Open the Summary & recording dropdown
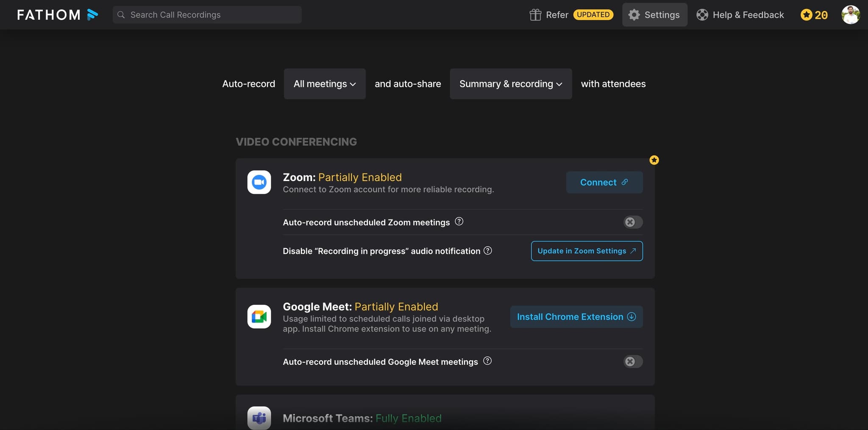Image resolution: width=868 pixels, height=430 pixels. click(x=511, y=84)
